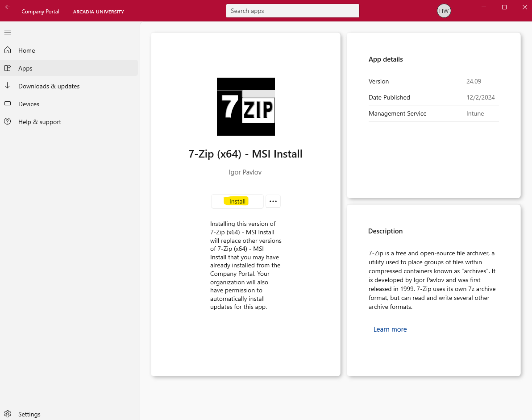The image size is (532, 420).
Task: Open Help & support section
Action: coord(69,122)
